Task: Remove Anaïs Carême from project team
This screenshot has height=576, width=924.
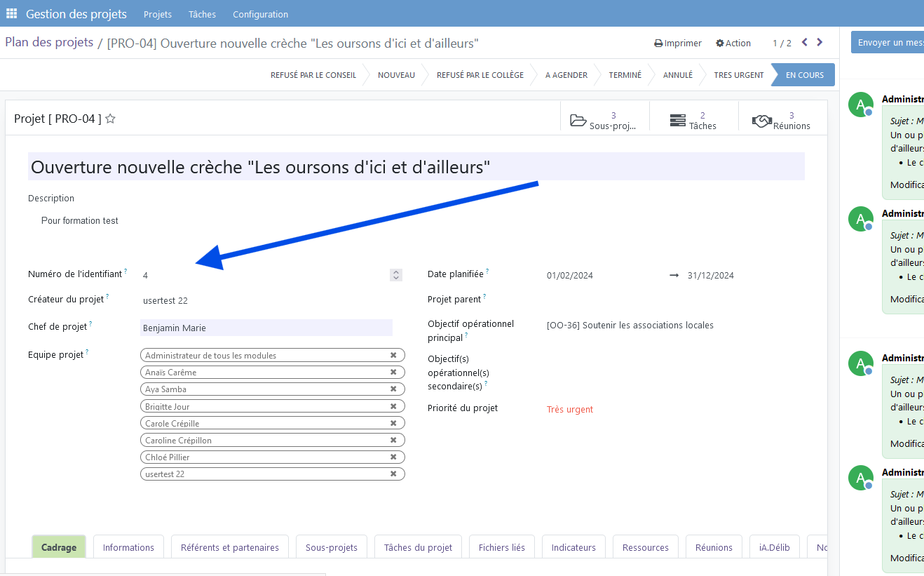Action: click(393, 372)
